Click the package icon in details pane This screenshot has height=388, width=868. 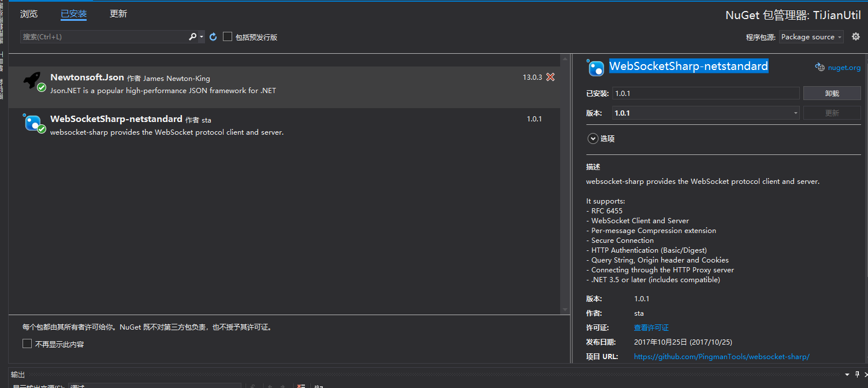(595, 67)
